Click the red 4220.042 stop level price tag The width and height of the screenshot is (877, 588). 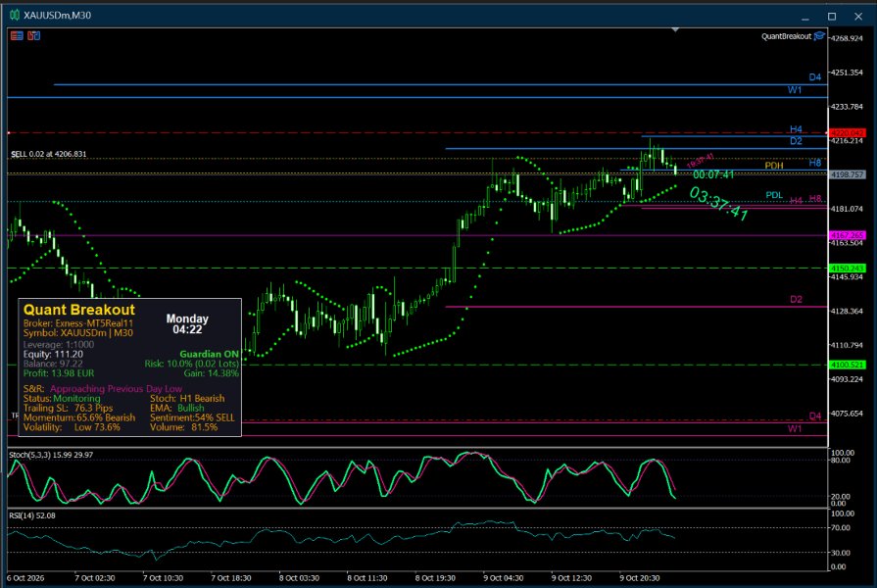[x=848, y=133]
